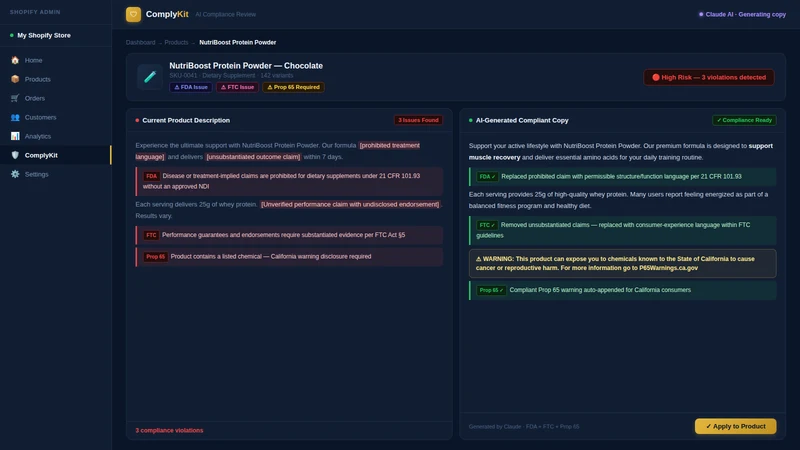Select ComplyKit in the sidebar
800x450 pixels.
56,155
